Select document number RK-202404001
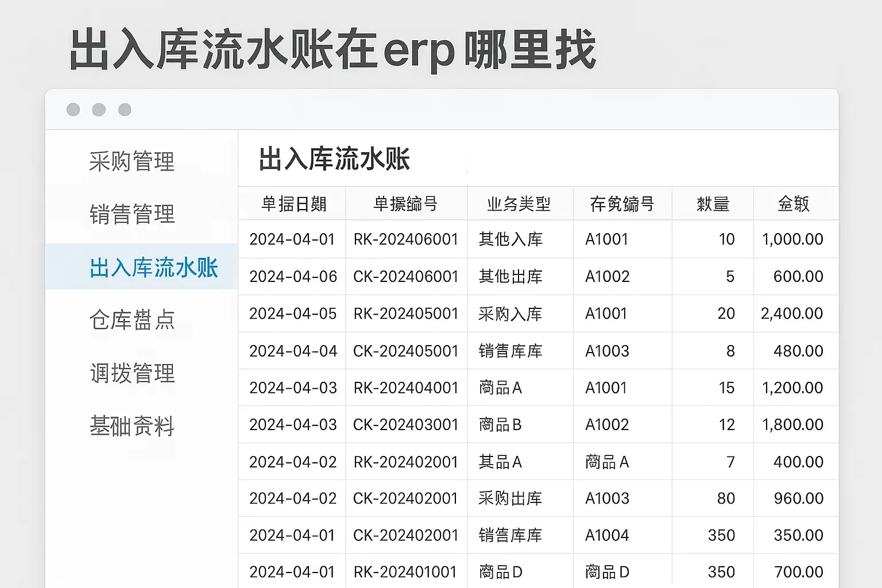This screenshot has height=588, width=882. click(x=406, y=388)
